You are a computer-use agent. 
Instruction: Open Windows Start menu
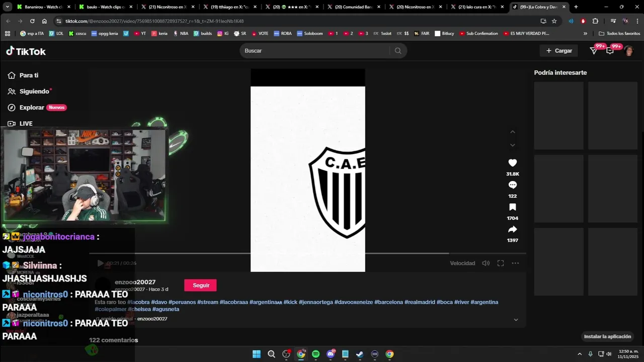coord(257,354)
